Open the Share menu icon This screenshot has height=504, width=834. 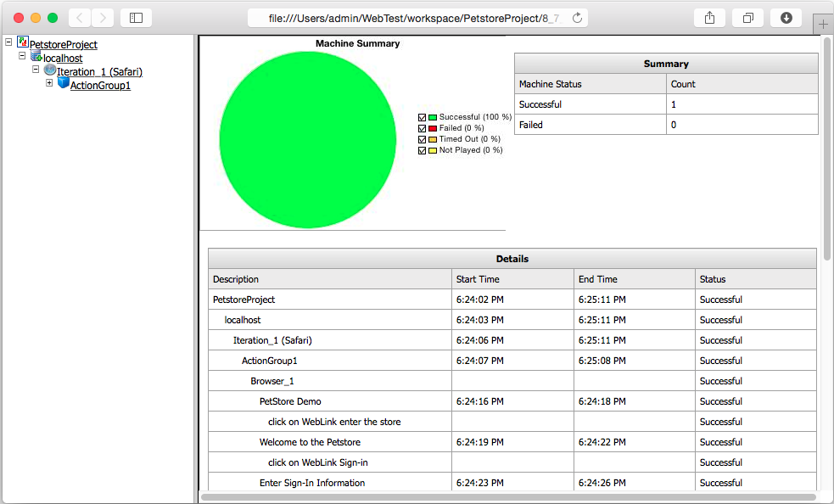coord(709,18)
